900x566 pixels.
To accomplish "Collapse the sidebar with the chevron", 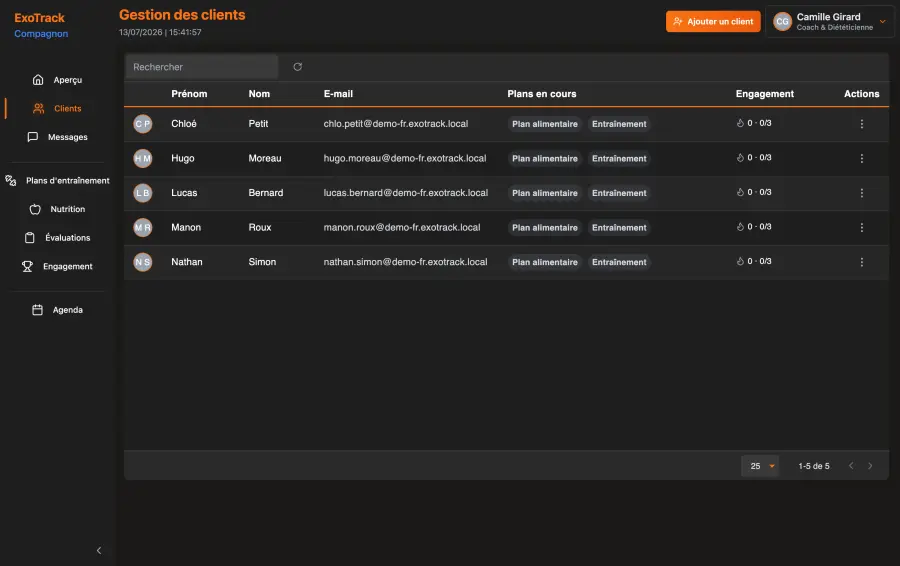I will point(99,551).
